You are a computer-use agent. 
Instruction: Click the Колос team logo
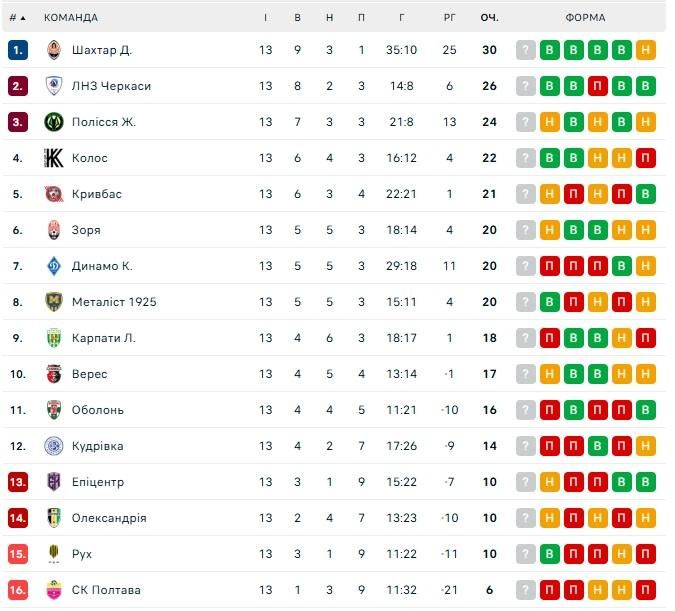click(54, 158)
